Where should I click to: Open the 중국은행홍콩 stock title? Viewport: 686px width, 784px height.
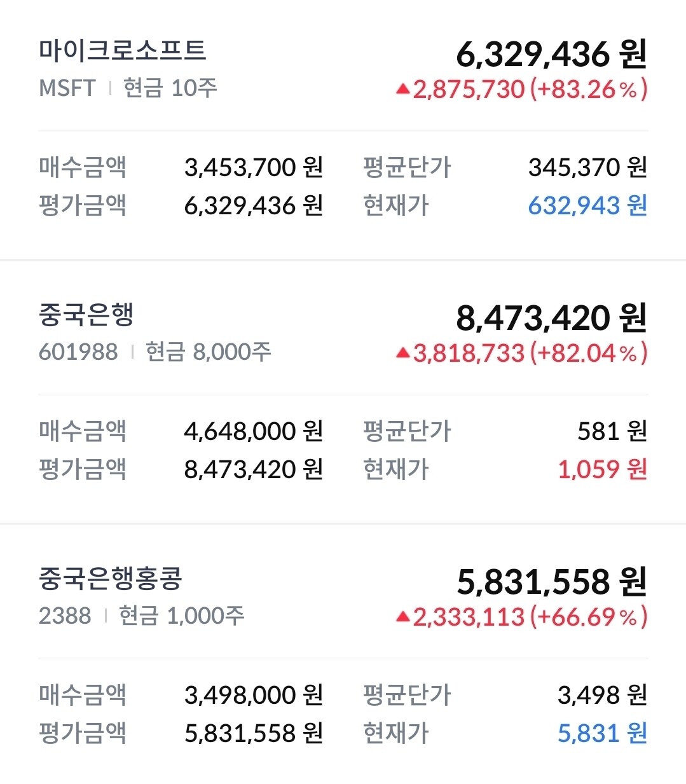[111, 578]
